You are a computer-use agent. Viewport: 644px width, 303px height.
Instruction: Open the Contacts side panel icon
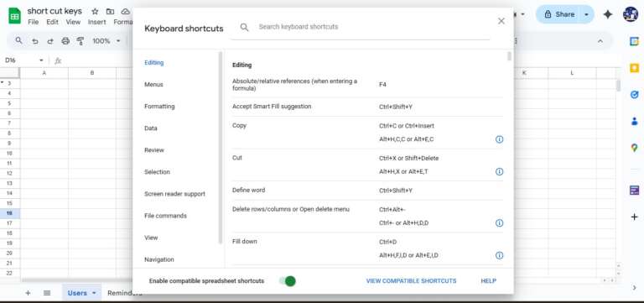634,121
